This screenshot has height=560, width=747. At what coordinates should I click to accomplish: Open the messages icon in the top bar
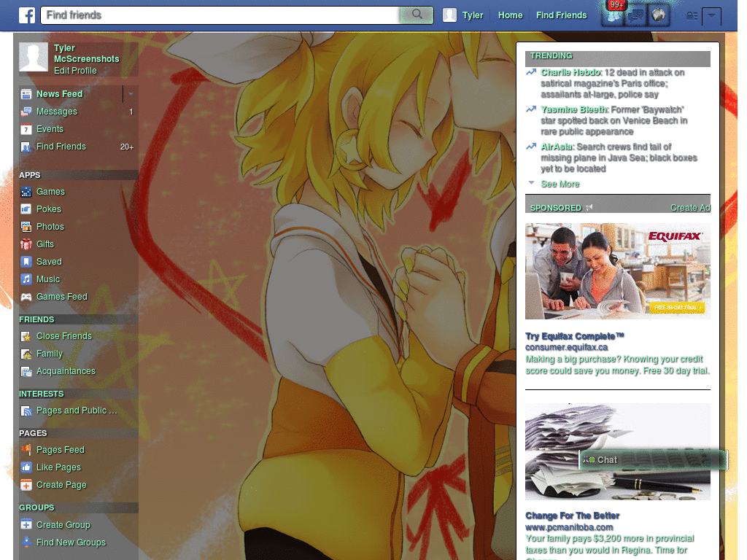coord(635,15)
